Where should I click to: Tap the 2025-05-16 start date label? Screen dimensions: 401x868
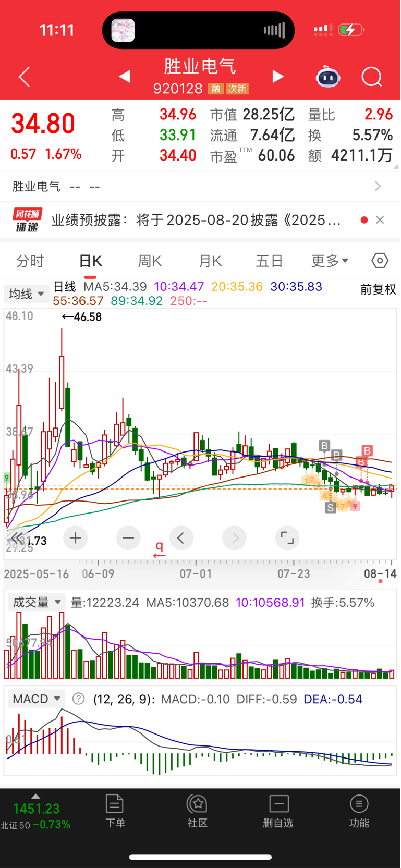[37, 574]
